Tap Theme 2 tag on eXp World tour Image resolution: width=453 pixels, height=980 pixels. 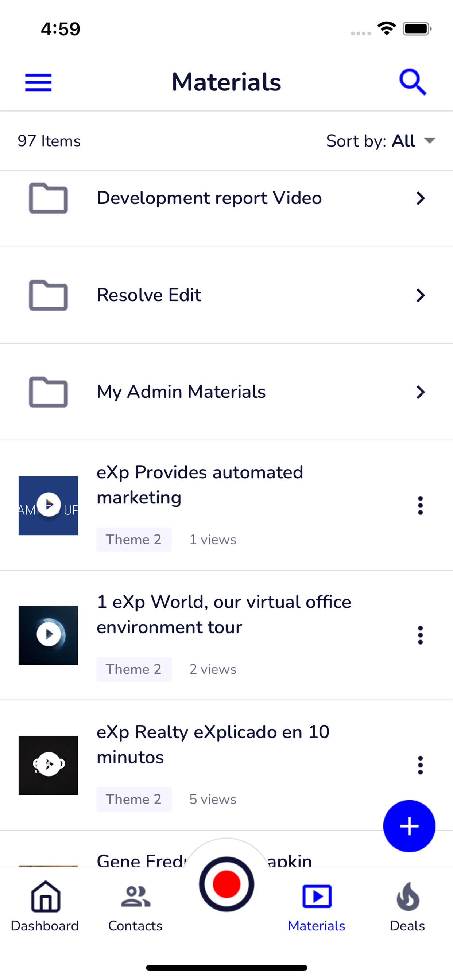tap(134, 669)
